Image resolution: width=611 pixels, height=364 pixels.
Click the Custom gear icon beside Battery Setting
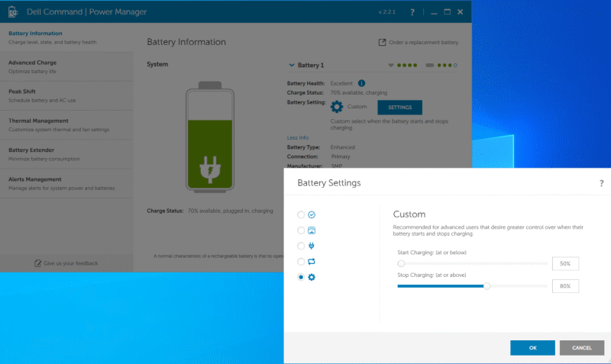337,107
